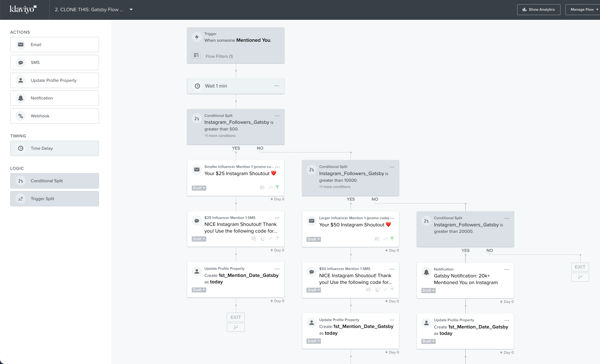Click the LOGIC section heading
Image resolution: width=600 pixels, height=364 pixels.
tap(17, 168)
